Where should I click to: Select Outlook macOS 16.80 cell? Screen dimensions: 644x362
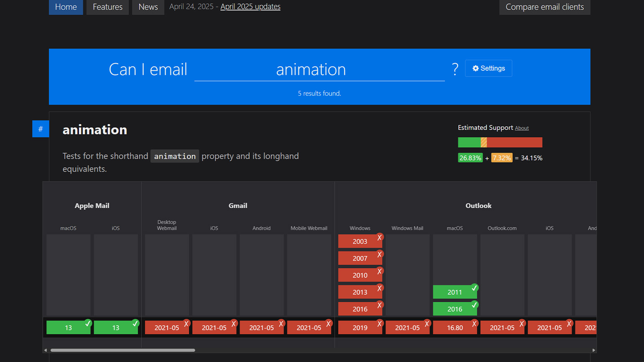(x=455, y=327)
